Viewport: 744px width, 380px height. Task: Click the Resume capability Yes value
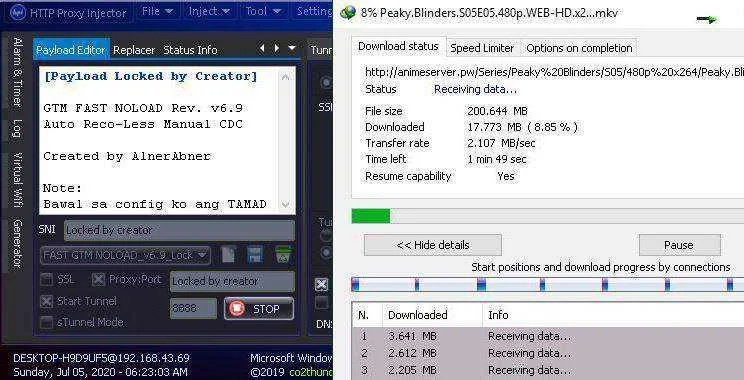506,176
